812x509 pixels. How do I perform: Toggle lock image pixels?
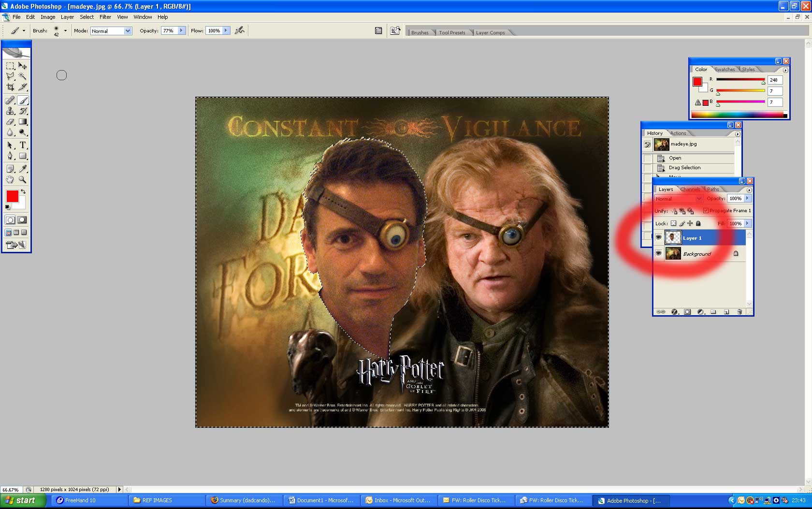682,223
